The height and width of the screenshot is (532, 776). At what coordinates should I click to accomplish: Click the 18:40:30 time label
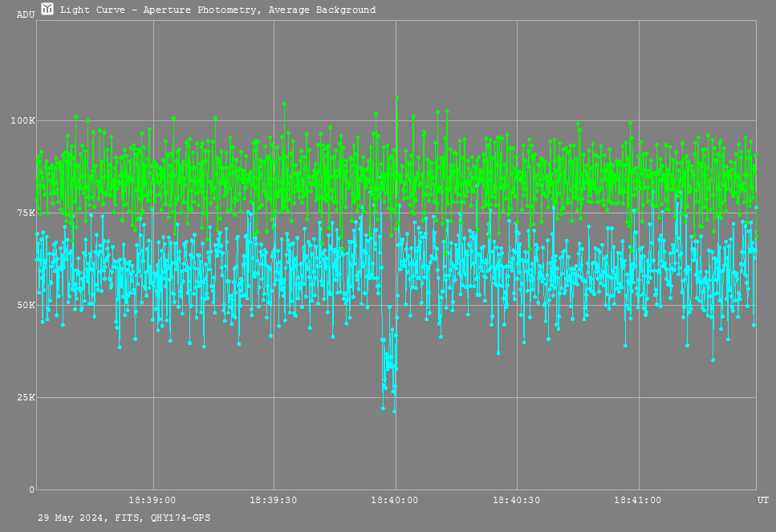tap(516, 501)
